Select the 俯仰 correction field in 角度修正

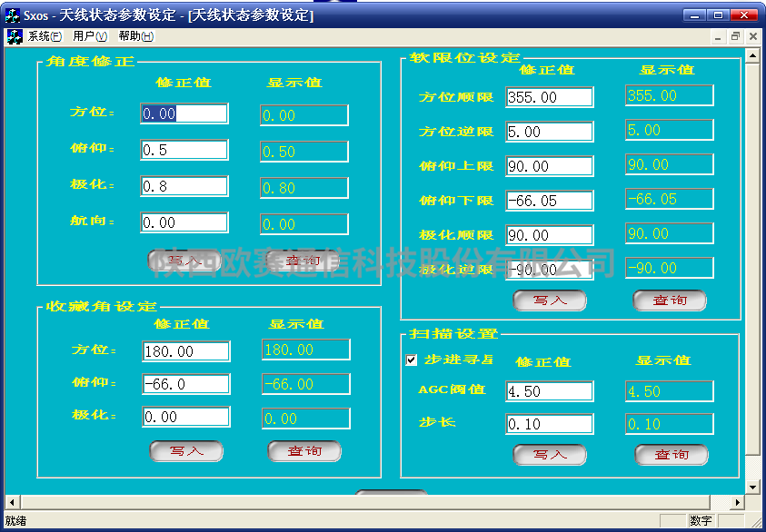pos(184,150)
